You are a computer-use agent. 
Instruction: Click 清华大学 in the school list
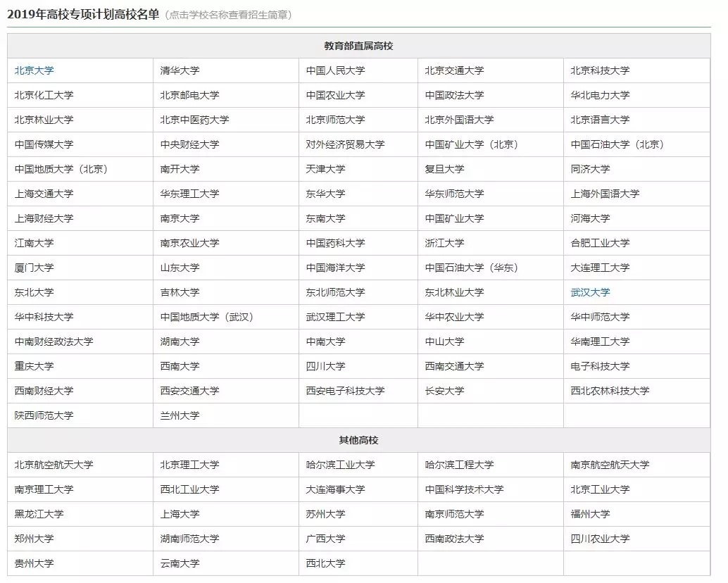pos(180,70)
